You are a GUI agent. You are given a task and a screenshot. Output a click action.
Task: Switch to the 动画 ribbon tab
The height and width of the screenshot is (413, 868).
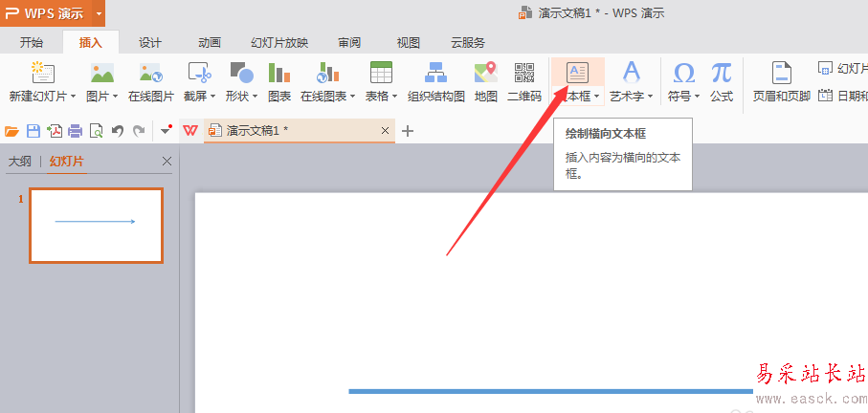coord(210,43)
